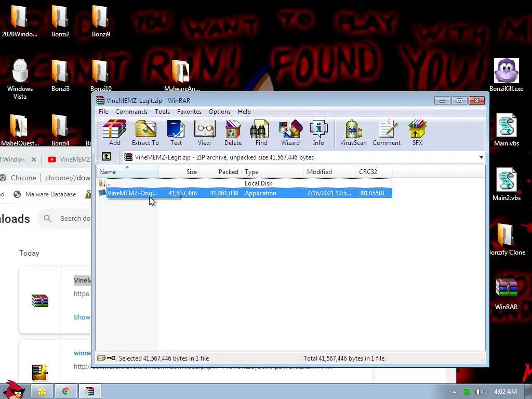Open the File menu
This screenshot has height=399, width=532.
pos(103,112)
